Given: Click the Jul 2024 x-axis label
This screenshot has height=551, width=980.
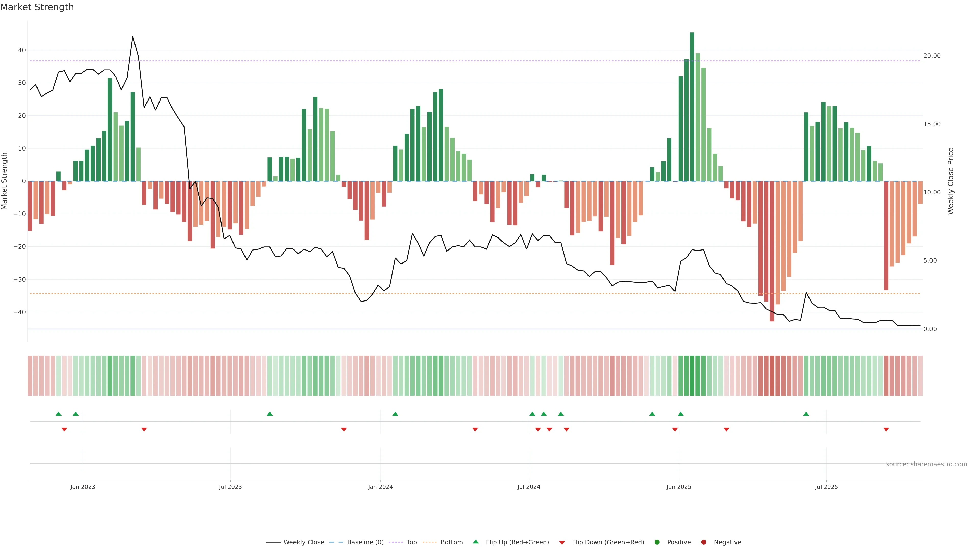Looking at the screenshot, I should click(x=529, y=487).
